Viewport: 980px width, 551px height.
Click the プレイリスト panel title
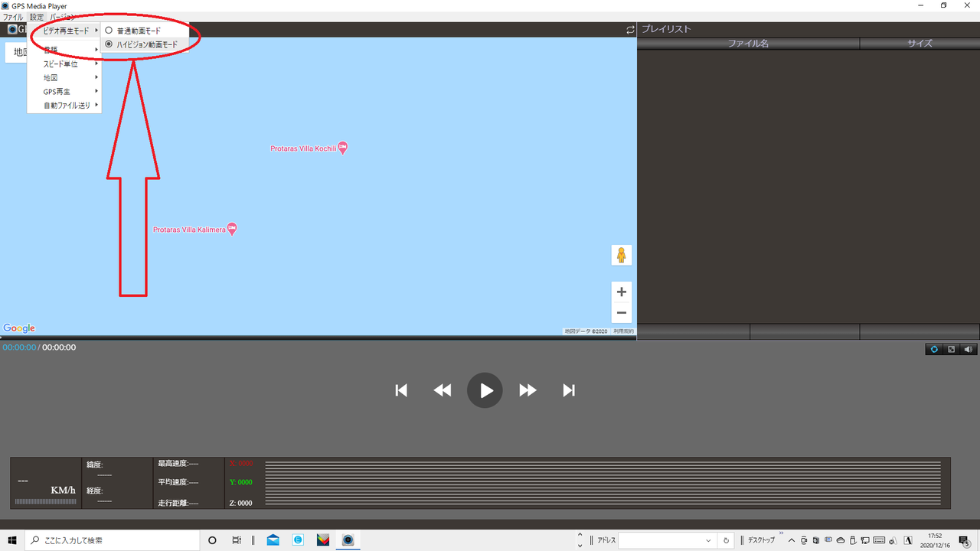click(666, 29)
